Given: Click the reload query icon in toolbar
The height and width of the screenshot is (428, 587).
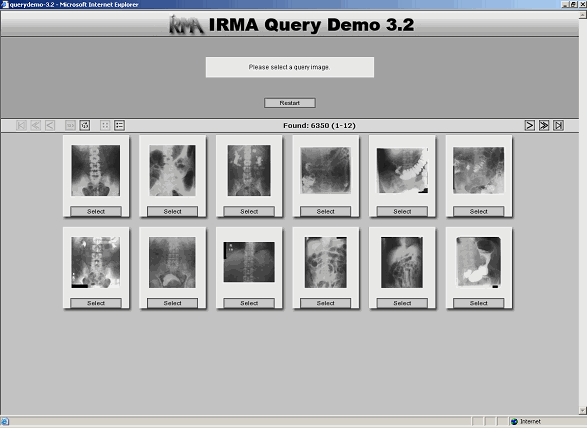Looking at the screenshot, I should click(85, 125).
